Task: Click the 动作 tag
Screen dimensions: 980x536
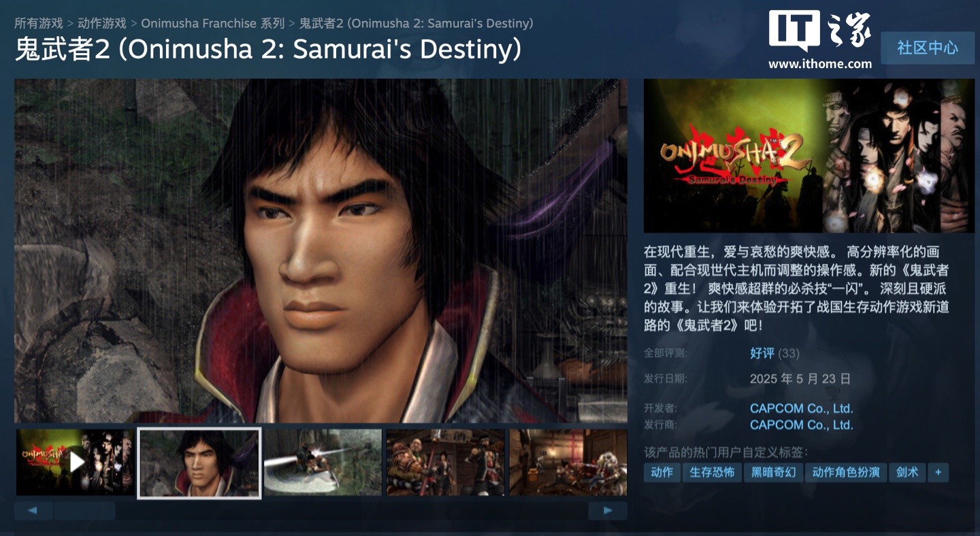Action: (x=661, y=472)
